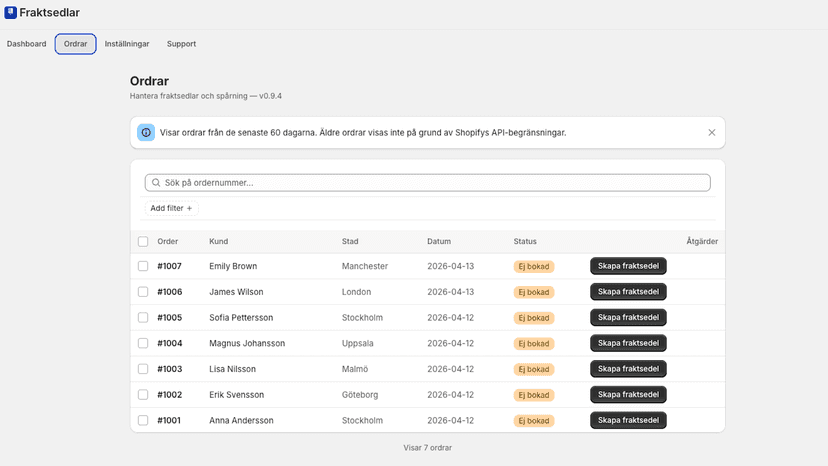Click customer name Magnus Johansson

[247, 343]
